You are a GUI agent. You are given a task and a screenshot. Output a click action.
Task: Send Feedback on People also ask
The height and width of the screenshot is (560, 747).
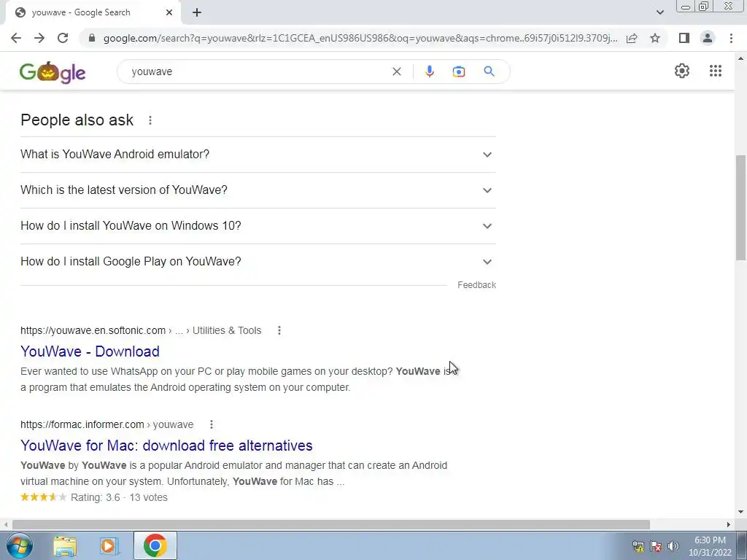[x=476, y=285]
